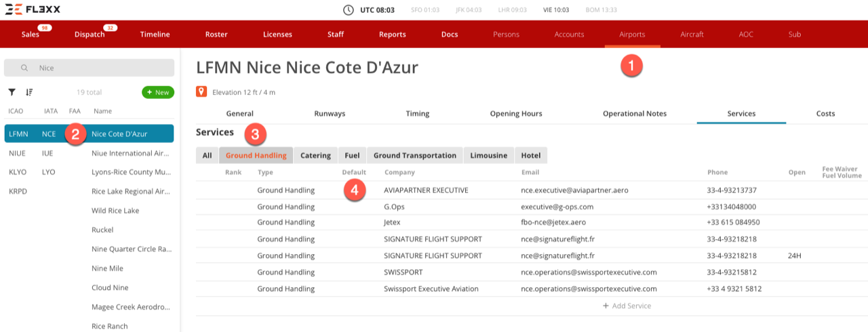Open the Opening Hours tab
Screen dimensions: 868x332
pyautogui.click(x=516, y=114)
